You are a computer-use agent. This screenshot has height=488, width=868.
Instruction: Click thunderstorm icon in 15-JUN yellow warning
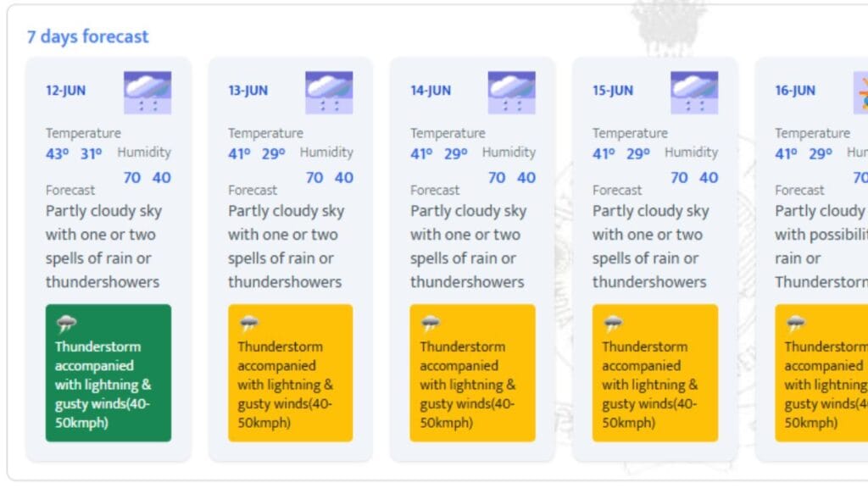613,323
